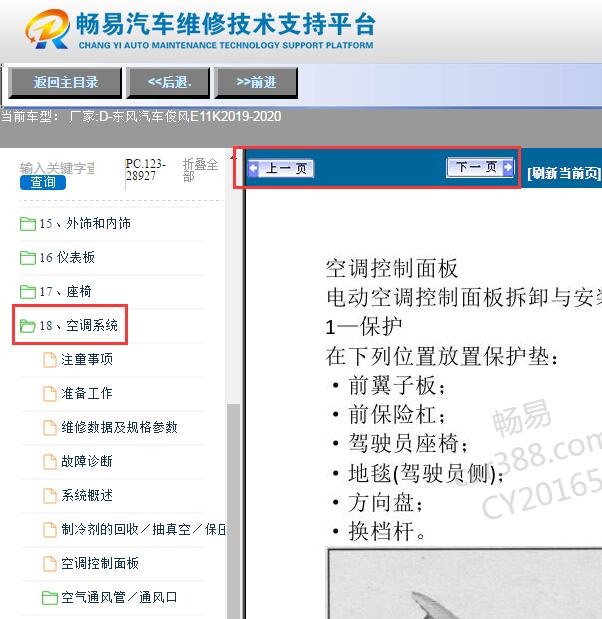Click the folder icon for 16 仪表板
This screenshot has height=619, width=602.
28,258
